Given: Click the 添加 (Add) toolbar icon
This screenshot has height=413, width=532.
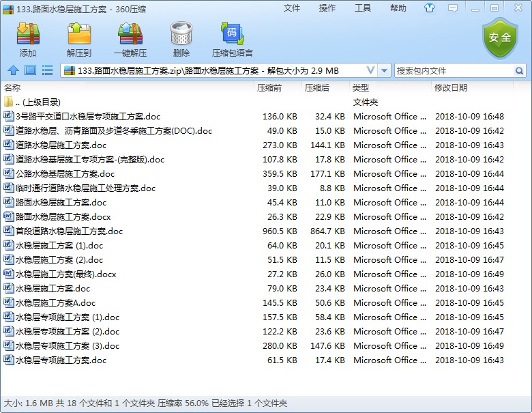Looking at the screenshot, I should 28,33.
